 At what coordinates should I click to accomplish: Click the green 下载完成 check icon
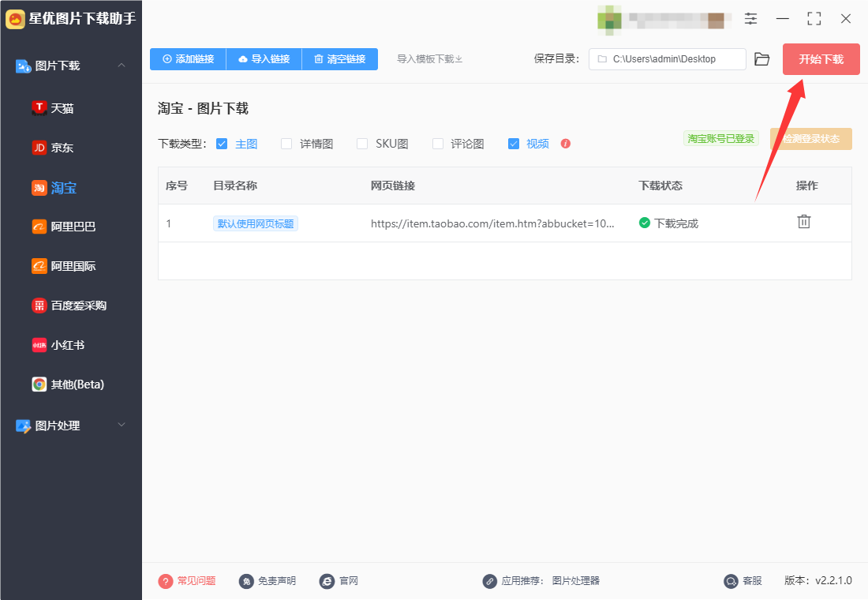(x=645, y=223)
